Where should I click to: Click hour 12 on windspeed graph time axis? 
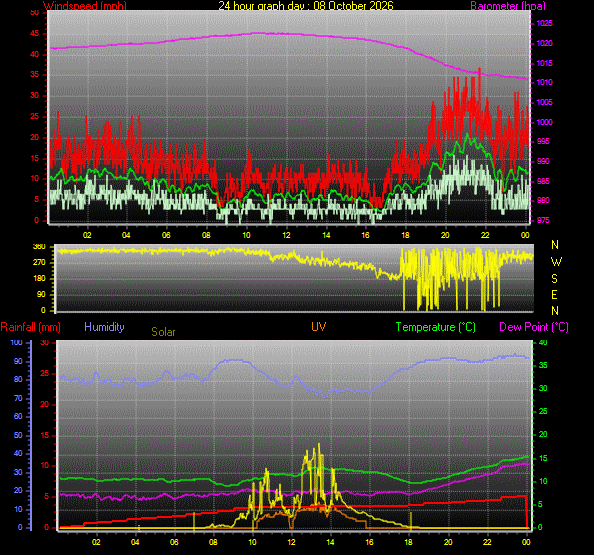[x=286, y=235]
